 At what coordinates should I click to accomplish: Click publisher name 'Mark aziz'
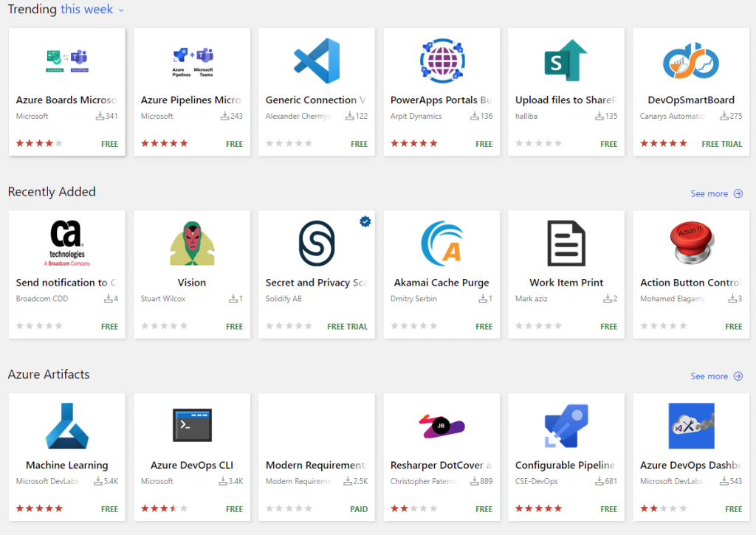[x=532, y=299]
